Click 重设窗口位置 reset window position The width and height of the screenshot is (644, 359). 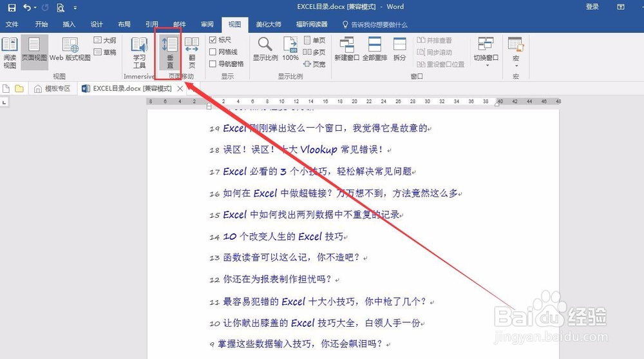pyautogui.click(x=440, y=64)
